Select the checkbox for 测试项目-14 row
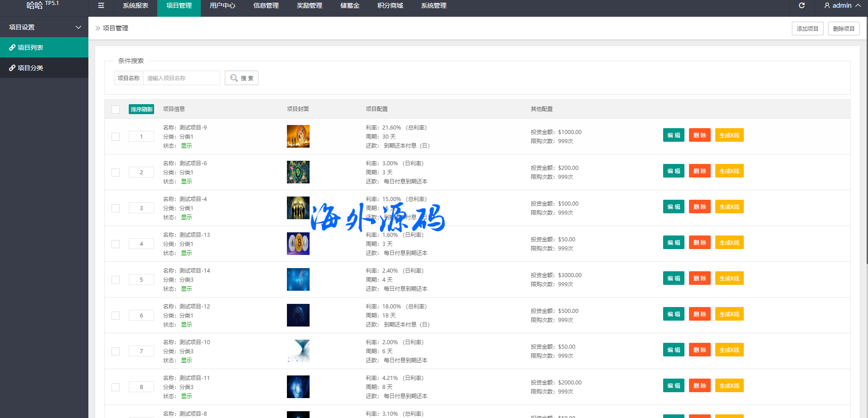Viewport: 868px width, 418px height. (116, 280)
